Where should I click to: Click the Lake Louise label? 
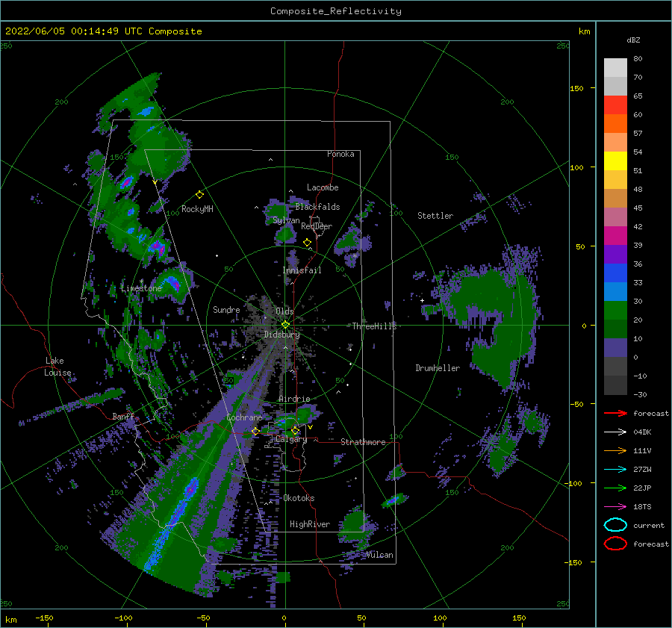[x=58, y=367]
